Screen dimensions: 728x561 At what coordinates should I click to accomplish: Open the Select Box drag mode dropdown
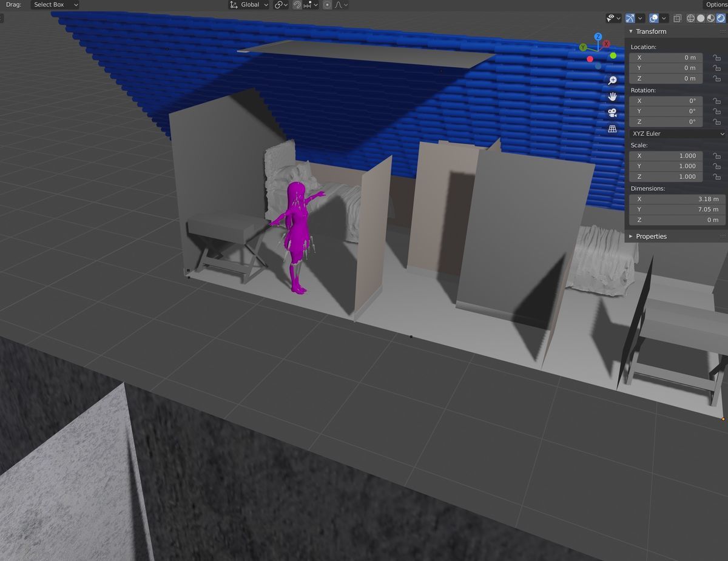54,5
